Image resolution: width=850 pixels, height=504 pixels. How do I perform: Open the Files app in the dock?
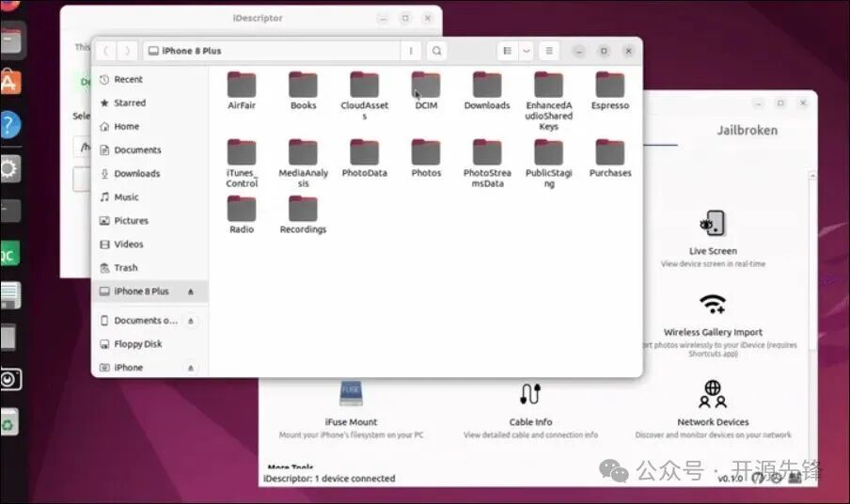click(9, 40)
